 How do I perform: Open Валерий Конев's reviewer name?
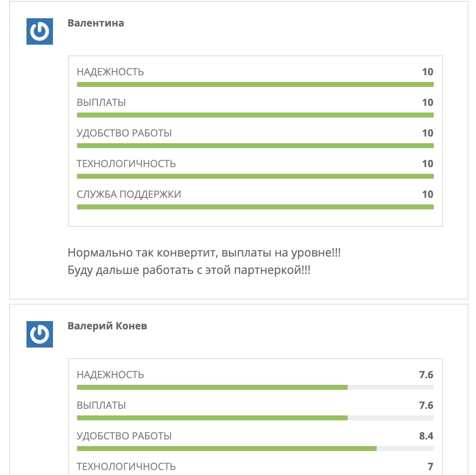(x=107, y=326)
